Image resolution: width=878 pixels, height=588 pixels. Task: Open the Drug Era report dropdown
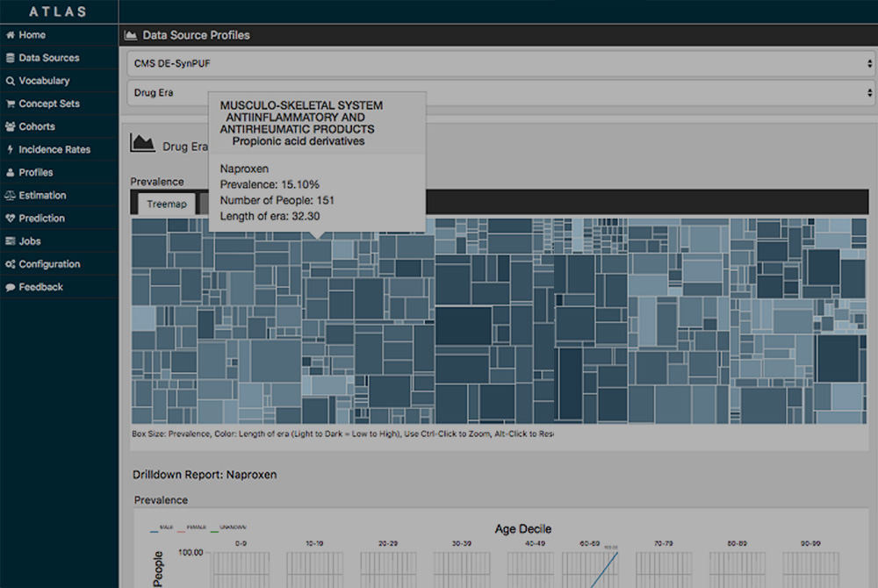pyautogui.click(x=500, y=92)
